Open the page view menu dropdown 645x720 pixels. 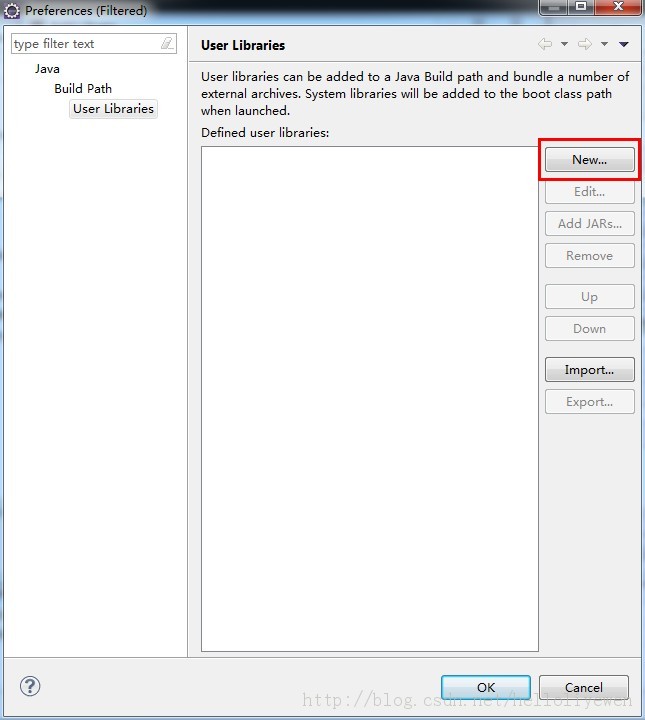point(623,45)
